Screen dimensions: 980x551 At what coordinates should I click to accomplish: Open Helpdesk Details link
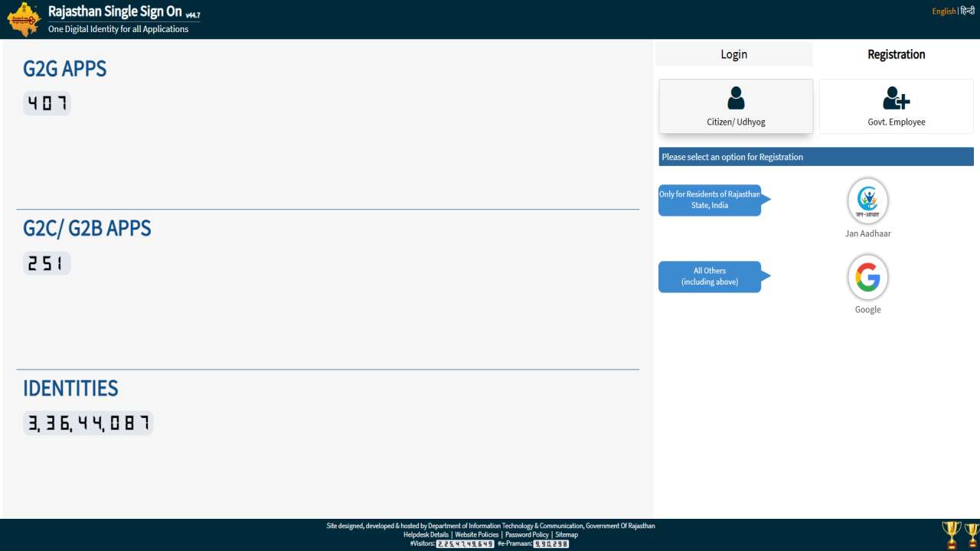tap(426, 535)
